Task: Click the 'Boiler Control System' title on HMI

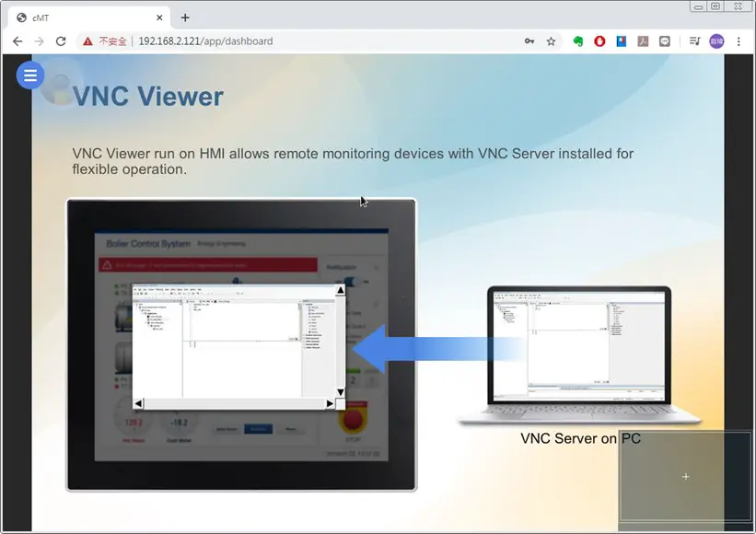Action: click(x=148, y=244)
